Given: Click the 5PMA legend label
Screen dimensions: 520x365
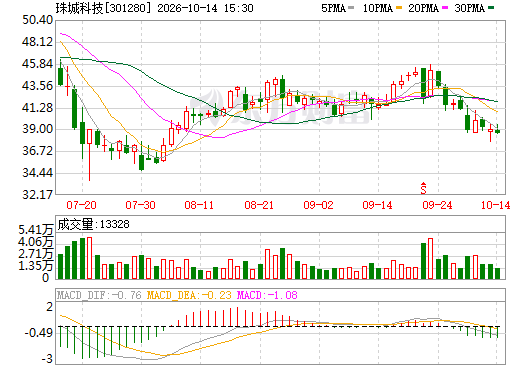Looking at the screenshot, I should 333,8.
